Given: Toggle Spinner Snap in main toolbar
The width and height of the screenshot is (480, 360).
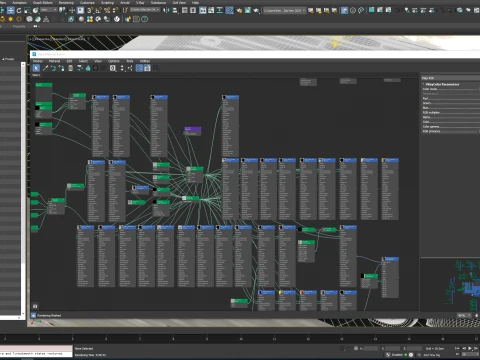Looking at the screenshot, I should point(115,10).
